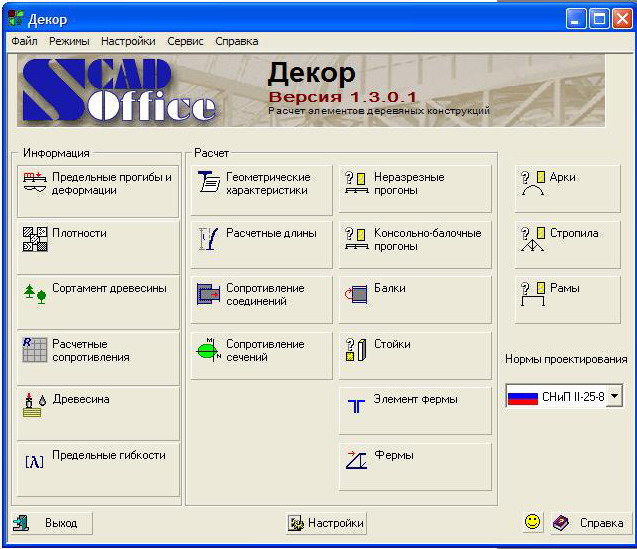Screen dimensions: 637x549
Task: Select the СНиП II-25-8 combo box
Action: (x=564, y=396)
